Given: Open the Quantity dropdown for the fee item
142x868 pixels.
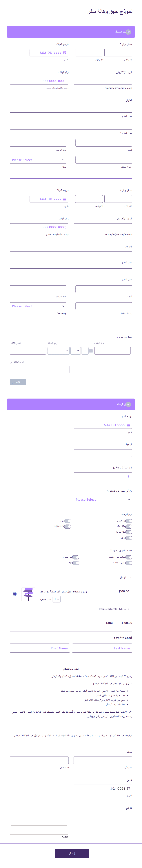Looking at the screenshot, I should [x=56, y=599].
